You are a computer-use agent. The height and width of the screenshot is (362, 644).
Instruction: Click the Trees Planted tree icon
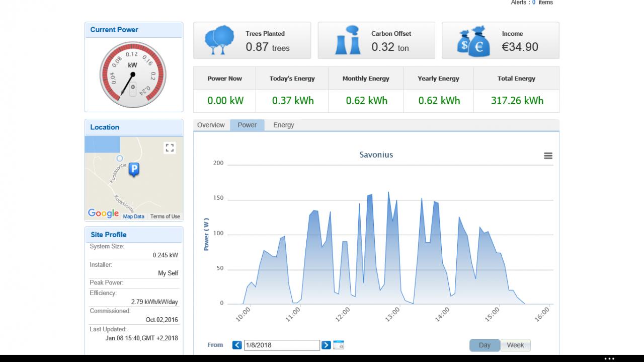[219, 40]
